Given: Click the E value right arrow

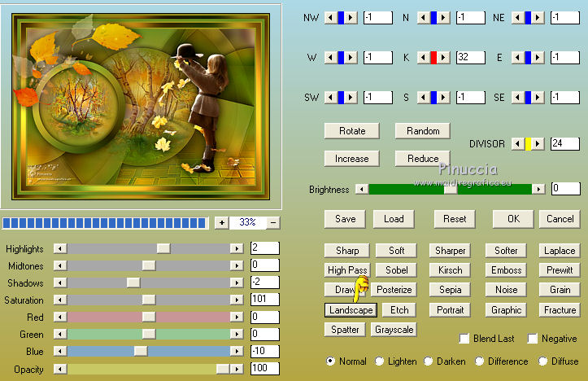Looking at the screenshot, I should 538,58.
